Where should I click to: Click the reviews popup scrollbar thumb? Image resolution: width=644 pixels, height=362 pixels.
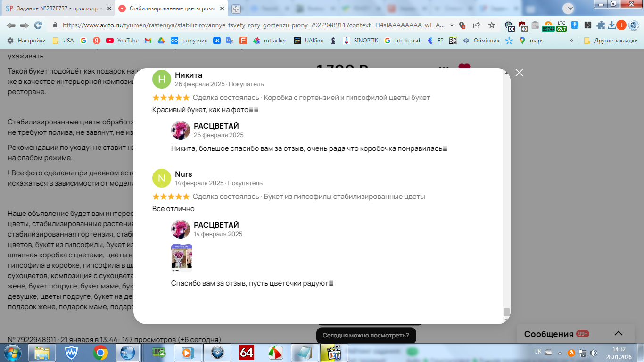(x=506, y=312)
